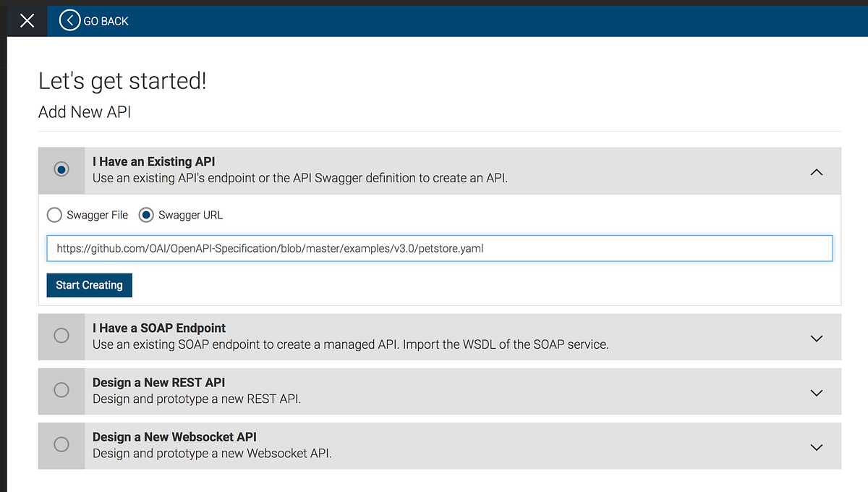Choose the Design a New REST API option
The image size is (868, 492).
coord(61,391)
